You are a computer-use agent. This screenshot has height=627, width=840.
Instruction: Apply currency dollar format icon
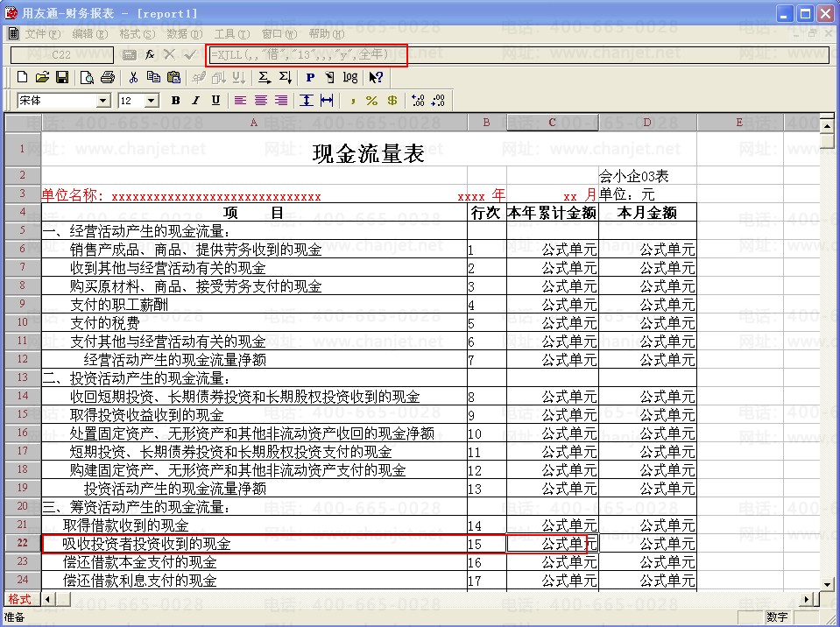point(392,100)
